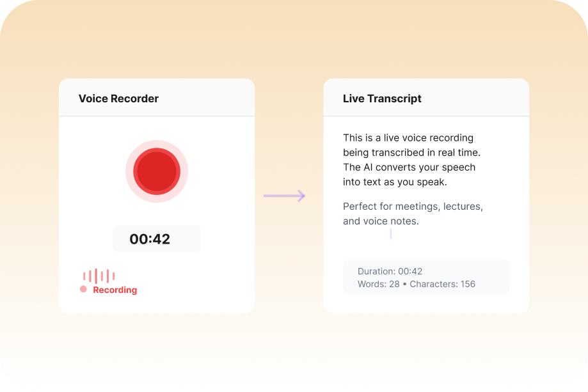Click the Voice Recorder panel title

pyautogui.click(x=118, y=98)
